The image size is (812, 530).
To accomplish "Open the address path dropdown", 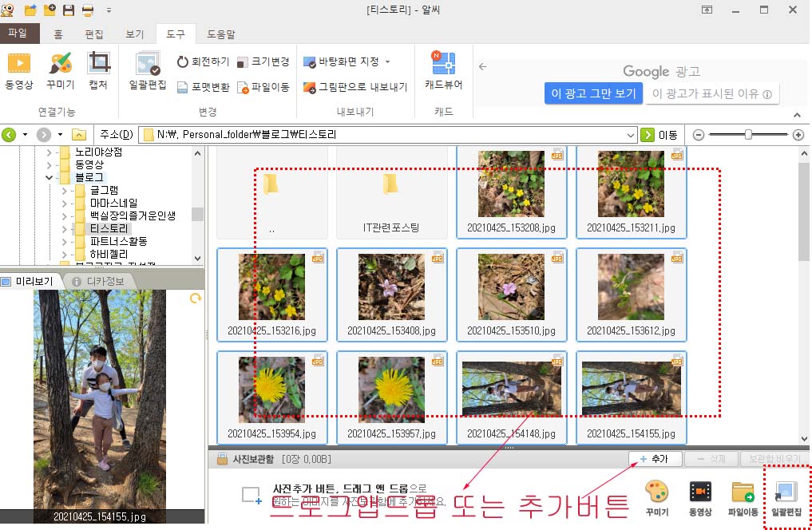I will (631, 135).
